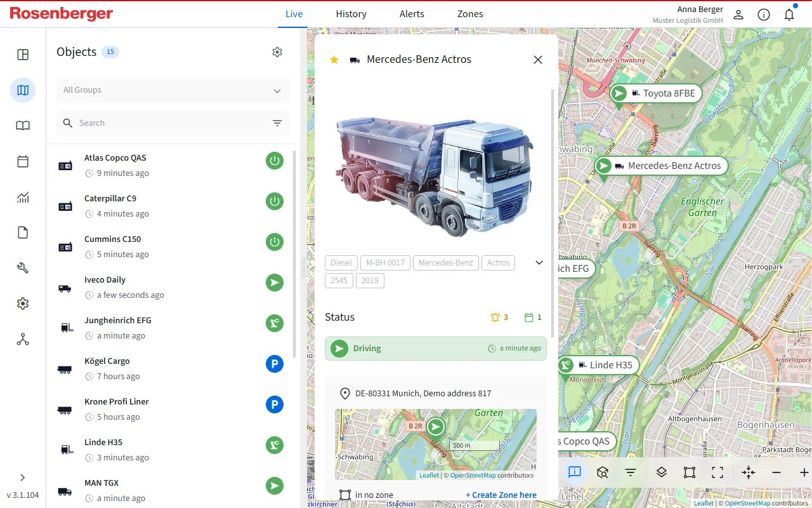This screenshot has width=812, height=508.
Task: Switch to the History tab
Action: pyautogui.click(x=351, y=14)
